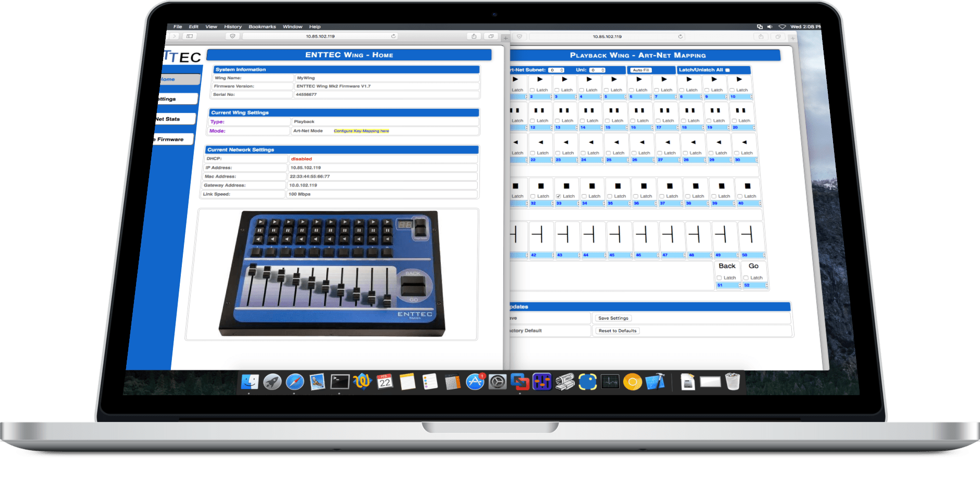Open the Trash in the dock

click(x=733, y=382)
